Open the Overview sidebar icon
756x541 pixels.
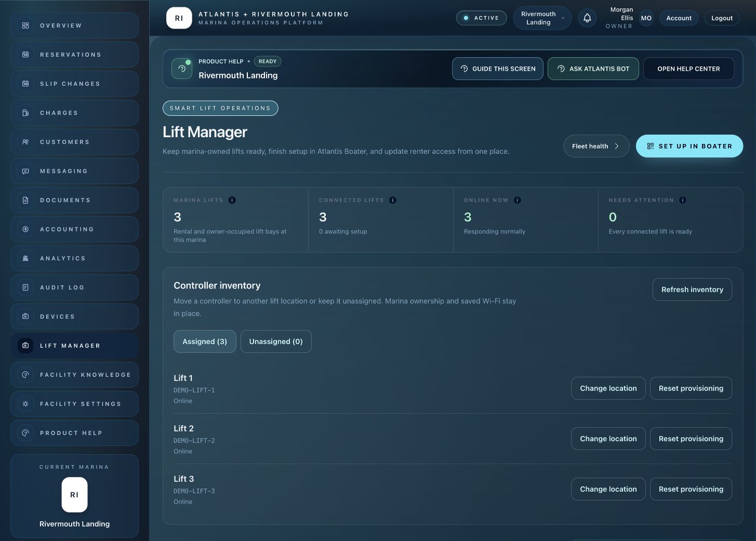tap(25, 25)
